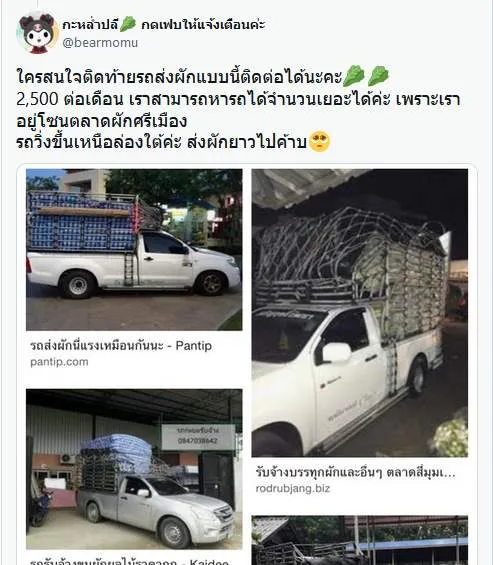The height and width of the screenshot is (565, 493).
Task: Open the white pickup with blue crates image
Action: [x=134, y=249]
